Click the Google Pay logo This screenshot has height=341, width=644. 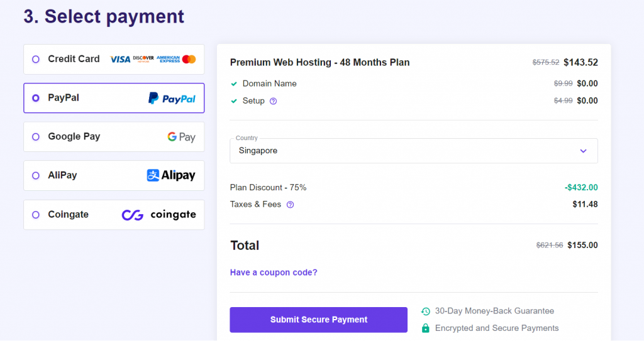(181, 137)
